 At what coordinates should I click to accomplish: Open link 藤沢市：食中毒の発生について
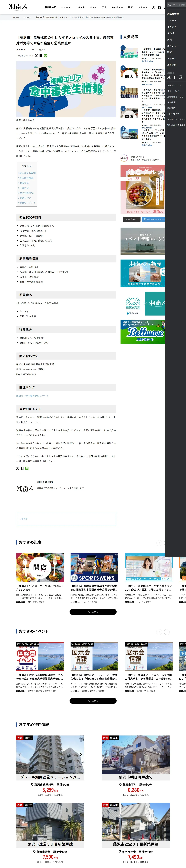click(32, 396)
